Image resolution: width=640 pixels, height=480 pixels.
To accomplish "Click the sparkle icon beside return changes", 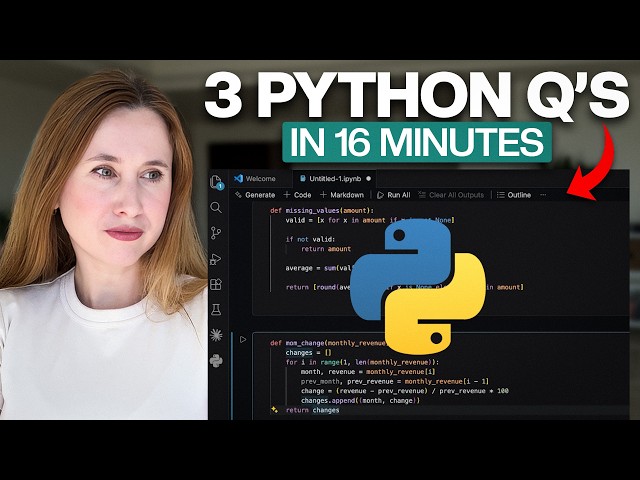I will click(x=274, y=409).
